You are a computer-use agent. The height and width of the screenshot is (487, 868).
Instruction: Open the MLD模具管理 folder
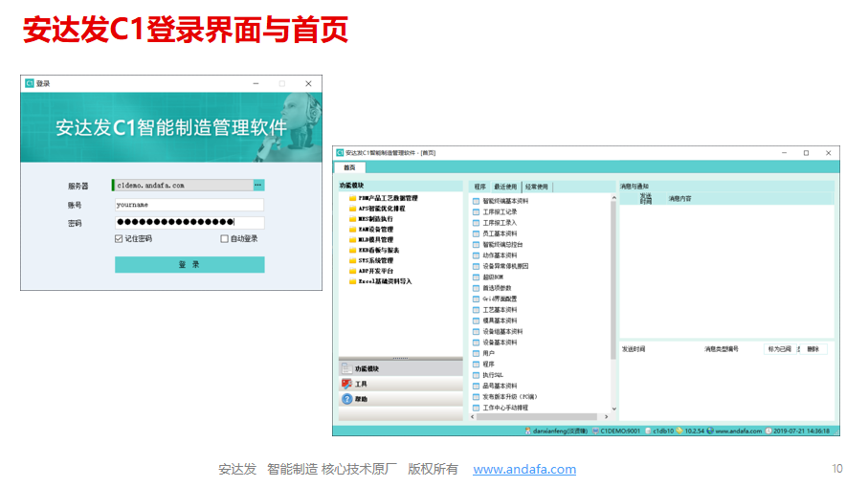click(371, 239)
